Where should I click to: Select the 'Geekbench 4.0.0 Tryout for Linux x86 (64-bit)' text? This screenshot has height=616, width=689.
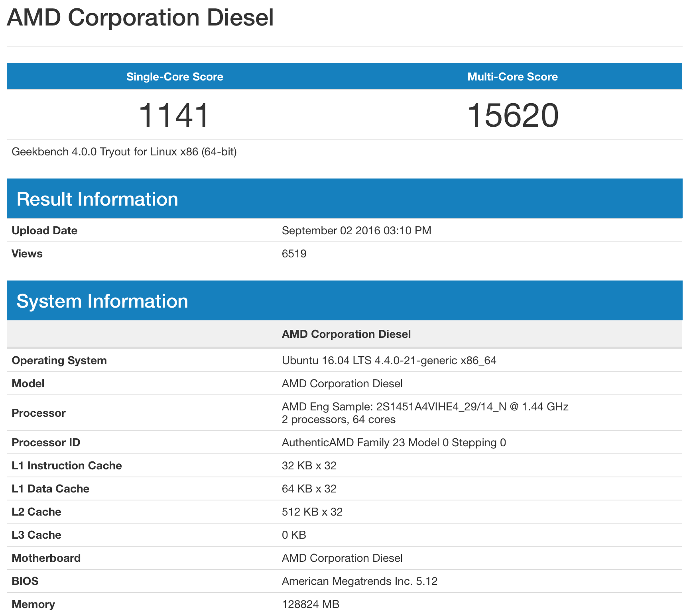coord(124,152)
